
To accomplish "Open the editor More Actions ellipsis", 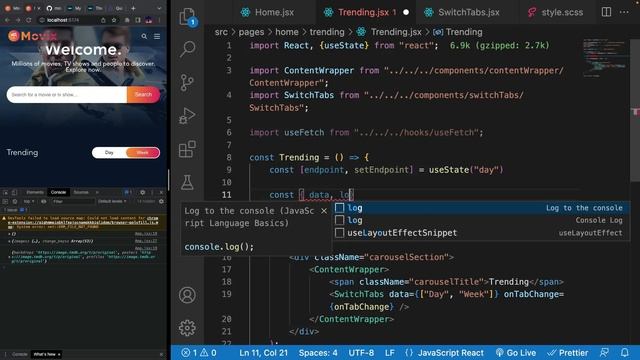I will pos(624,12).
